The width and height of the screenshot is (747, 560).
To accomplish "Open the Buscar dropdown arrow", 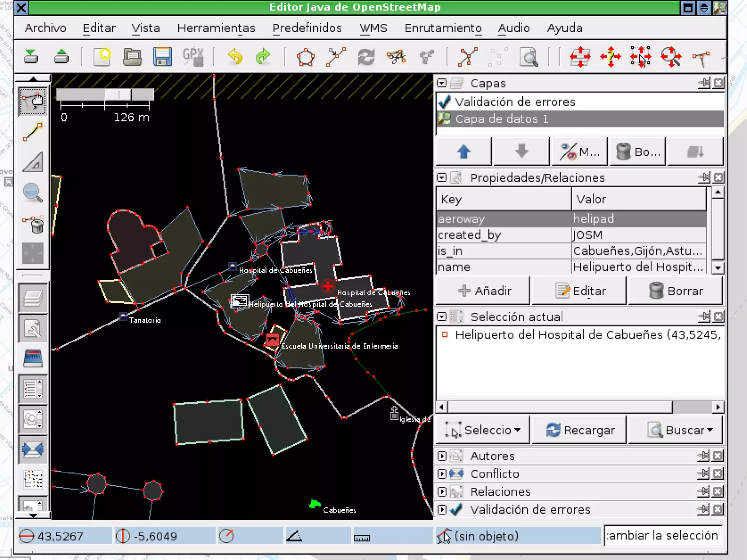I will [710, 430].
